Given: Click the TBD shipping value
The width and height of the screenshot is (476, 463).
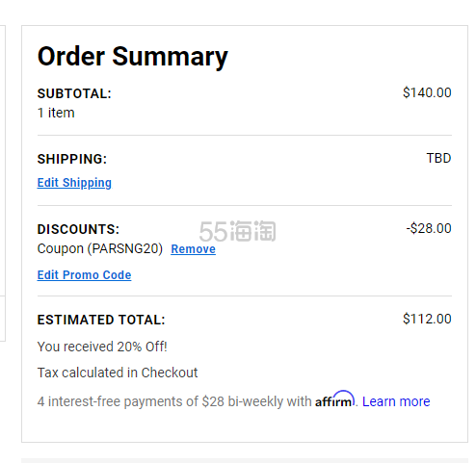Looking at the screenshot, I should coord(438,158).
